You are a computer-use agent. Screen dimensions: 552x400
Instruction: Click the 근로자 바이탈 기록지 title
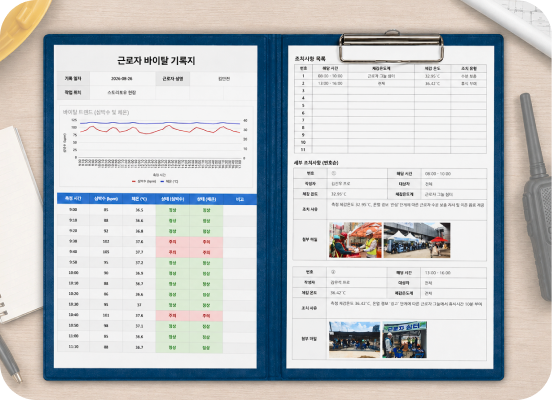[x=156, y=61]
